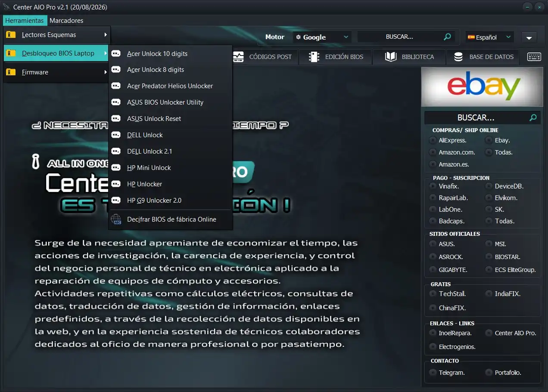Screen dimensions: 548x392
Task: Select the AliExpress radio option
Action: [433, 140]
